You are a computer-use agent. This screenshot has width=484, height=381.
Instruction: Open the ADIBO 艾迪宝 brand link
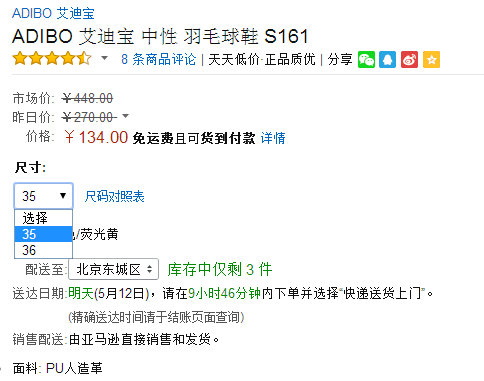coord(53,13)
